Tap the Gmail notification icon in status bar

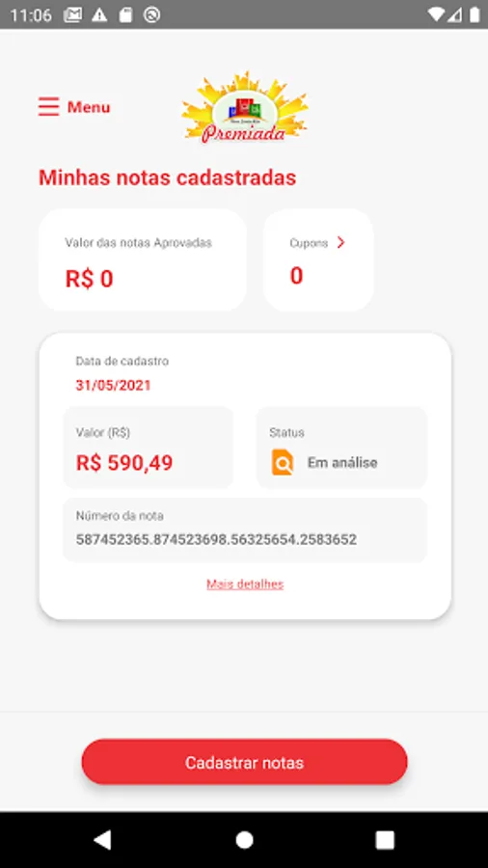tap(72, 14)
